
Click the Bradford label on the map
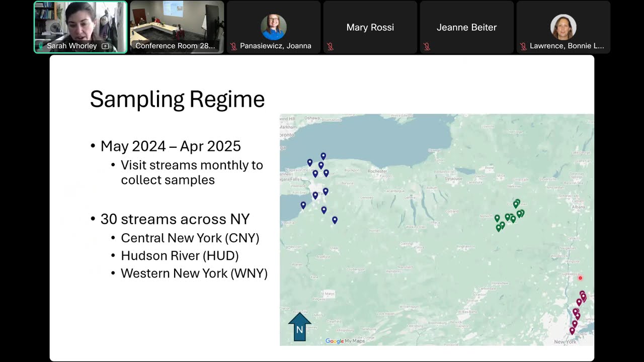(323, 256)
